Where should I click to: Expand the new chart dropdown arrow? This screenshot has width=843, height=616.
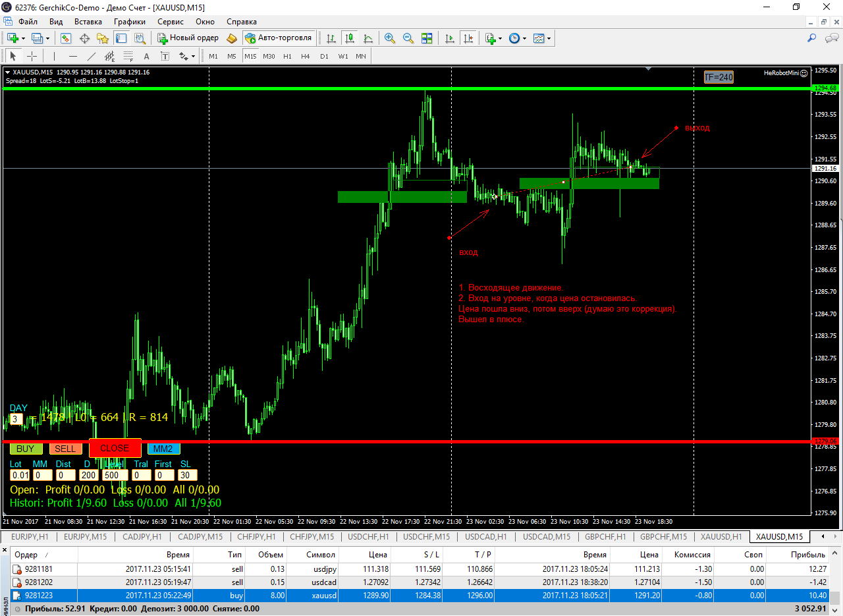[x=23, y=38]
